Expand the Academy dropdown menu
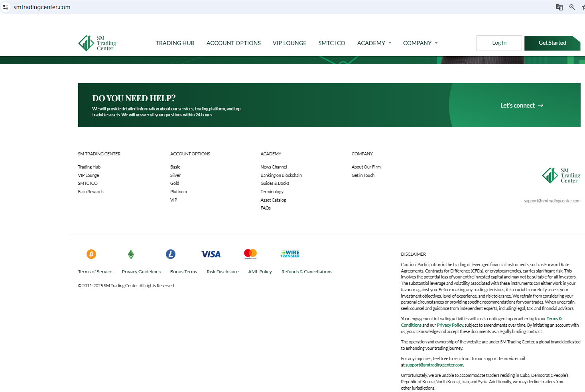Viewport: 585px width, 392px height. [x=374, y=43]
